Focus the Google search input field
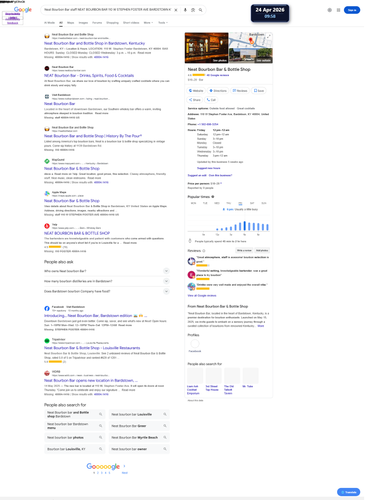 [x=107, y=10]
